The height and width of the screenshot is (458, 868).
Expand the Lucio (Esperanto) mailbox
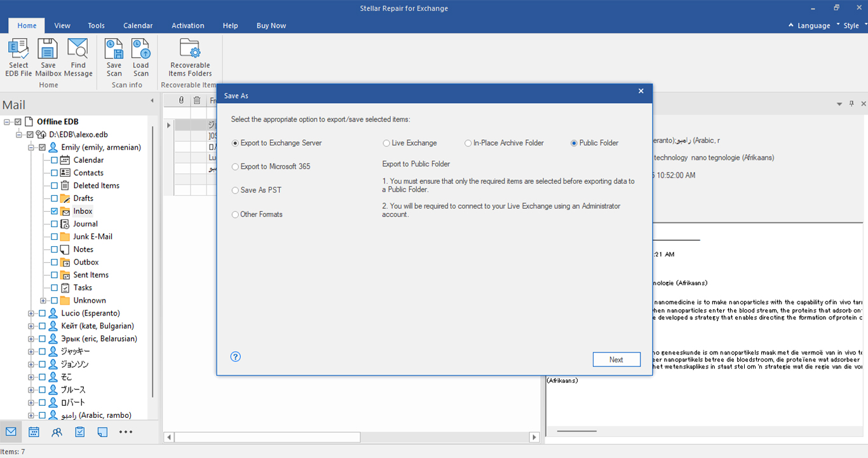31,313
